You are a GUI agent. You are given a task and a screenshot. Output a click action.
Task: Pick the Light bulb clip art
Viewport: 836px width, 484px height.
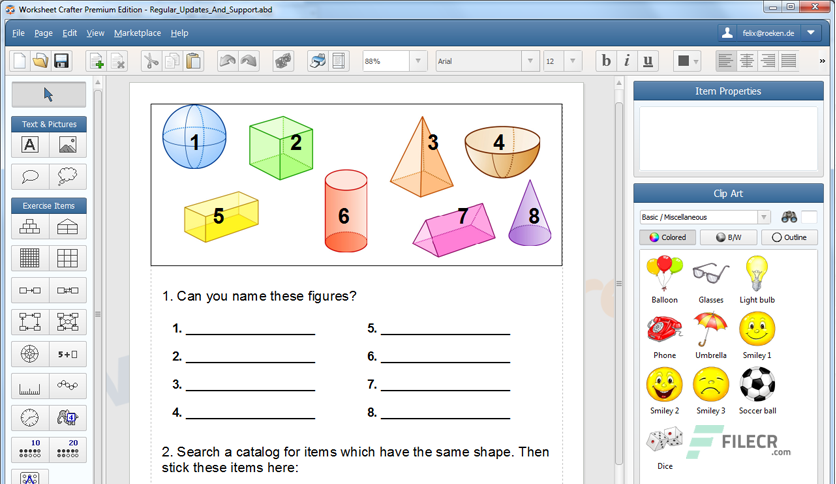(757, 280)
